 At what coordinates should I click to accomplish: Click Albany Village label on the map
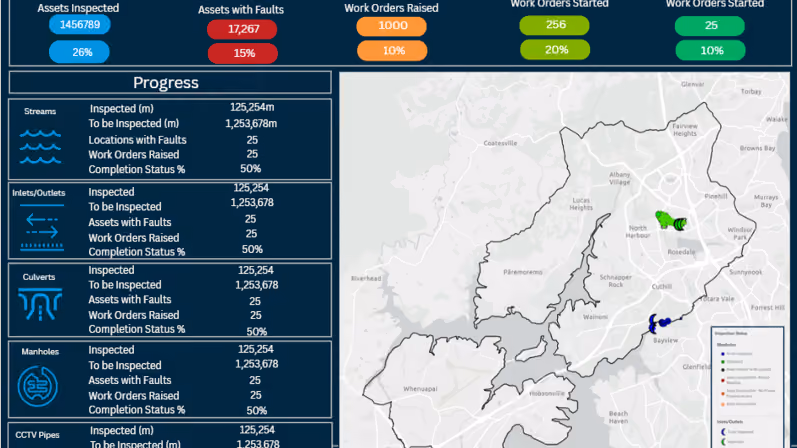tap(620, 178)
